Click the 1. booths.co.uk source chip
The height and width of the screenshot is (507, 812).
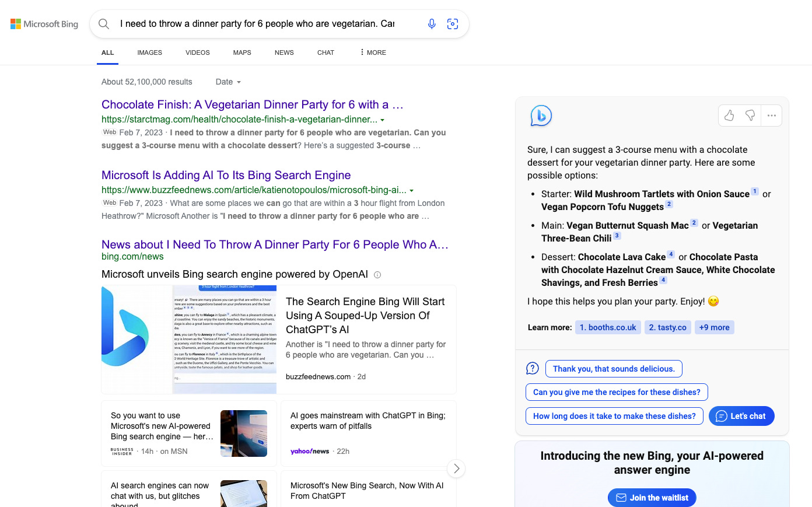tap(608, 327)
